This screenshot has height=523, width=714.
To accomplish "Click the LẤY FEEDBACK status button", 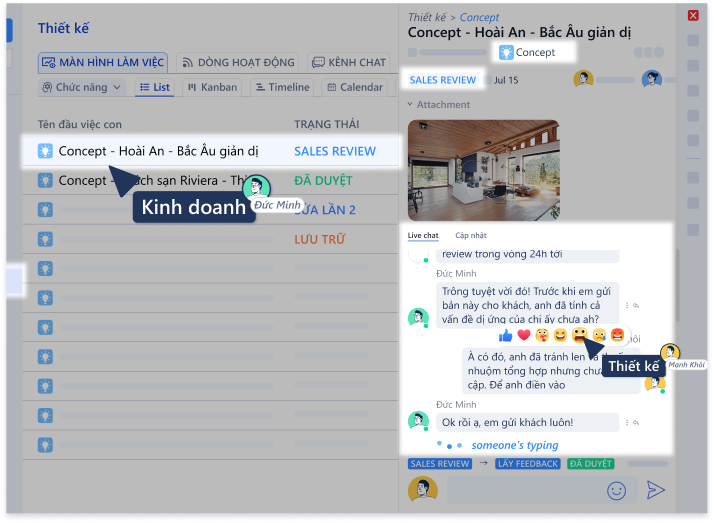I will coord(528,464).
